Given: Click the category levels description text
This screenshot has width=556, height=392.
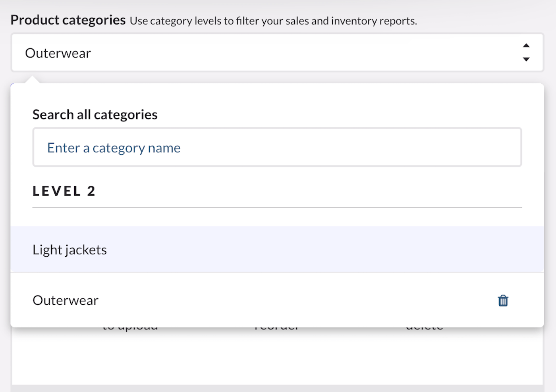Looking at the screenshot, I should (x=273, y=21).
